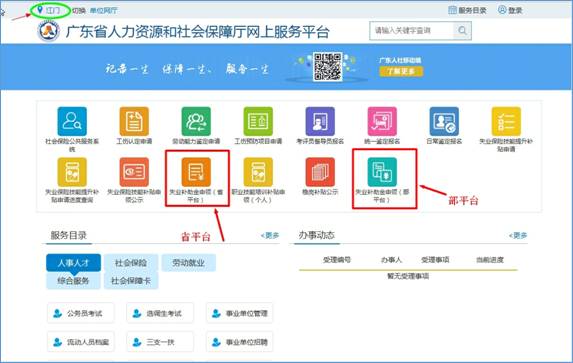Screen dimensions: 573x363
Task: Open the 工伤认定申请 icon
Action: point(134,121)
